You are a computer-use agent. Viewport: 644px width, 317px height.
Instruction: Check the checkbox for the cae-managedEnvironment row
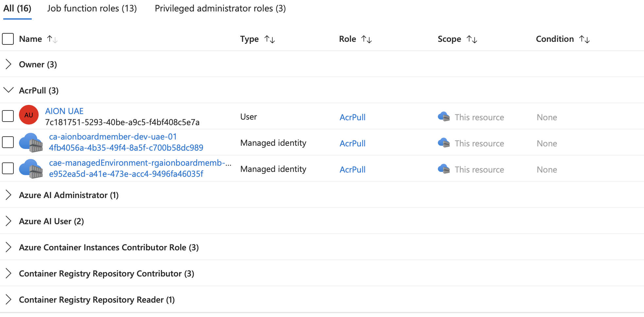pos(8,168)
